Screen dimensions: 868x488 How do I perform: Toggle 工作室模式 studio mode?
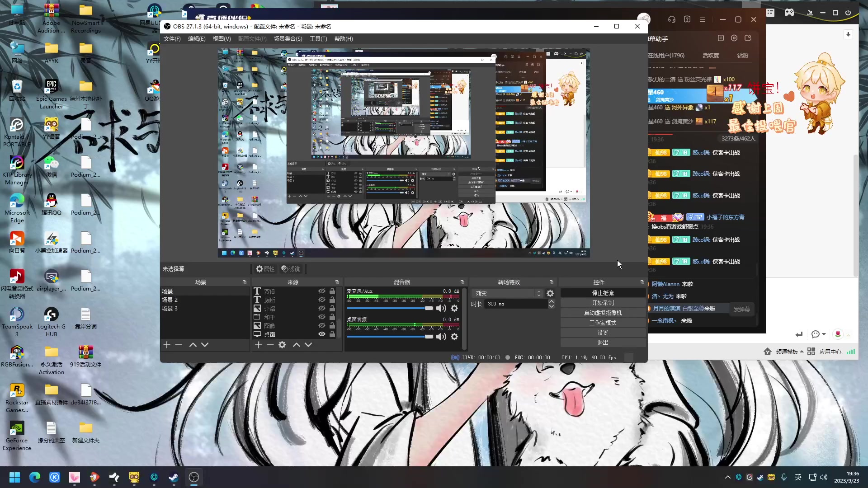click(x=603, y=323)
